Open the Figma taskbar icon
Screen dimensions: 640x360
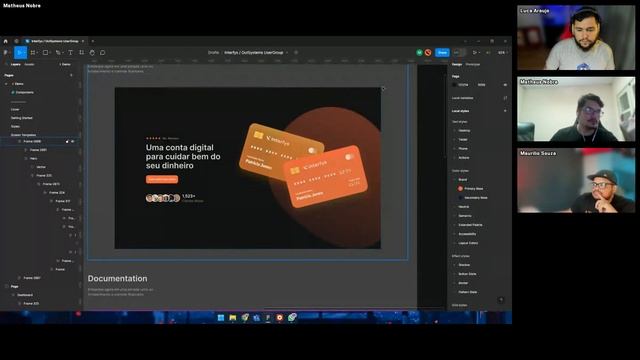point(268,318)
